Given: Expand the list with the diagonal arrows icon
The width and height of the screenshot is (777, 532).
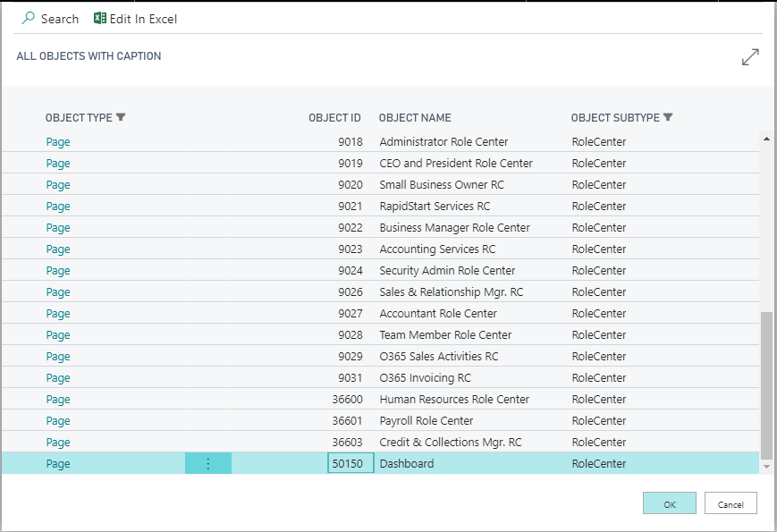Looking at the screenshot, I should click(750, 56).
